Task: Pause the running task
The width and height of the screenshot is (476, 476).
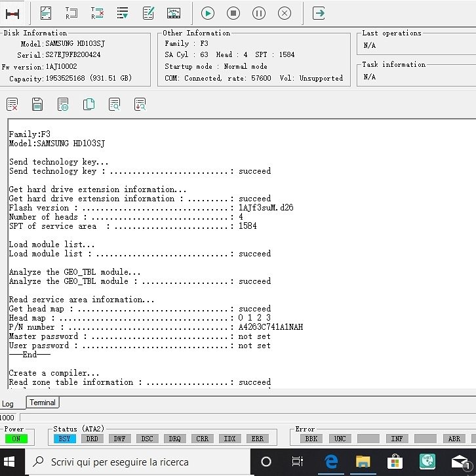Action: 258,13
